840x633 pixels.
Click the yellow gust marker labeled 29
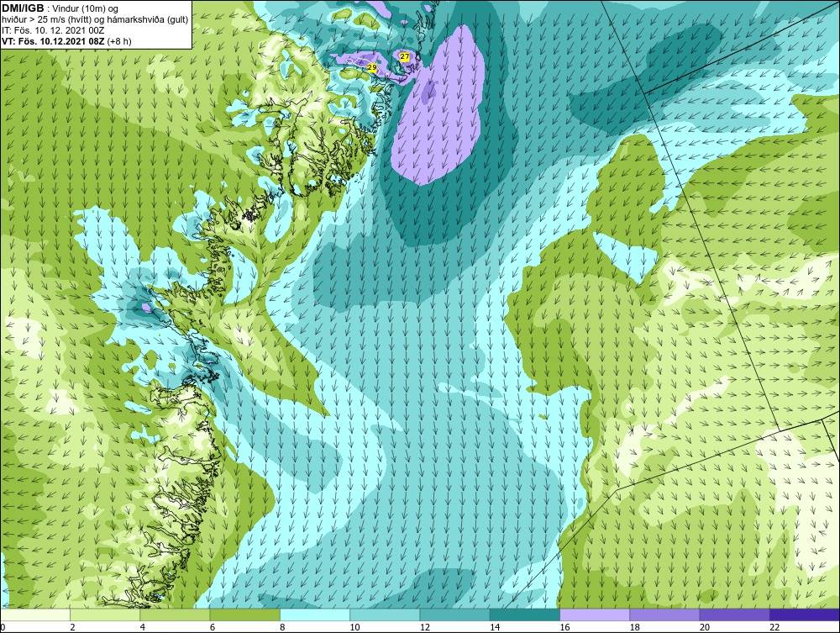pyautogui.click(x=372, y=67)
